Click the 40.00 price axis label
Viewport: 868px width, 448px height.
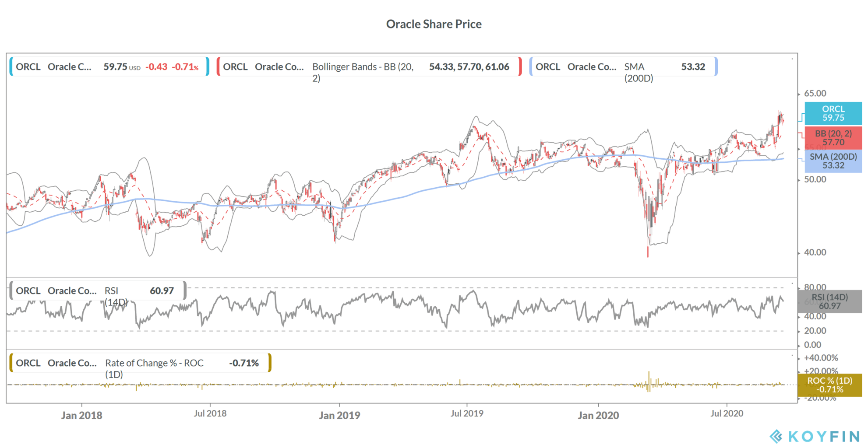click(x=815, y=252)
